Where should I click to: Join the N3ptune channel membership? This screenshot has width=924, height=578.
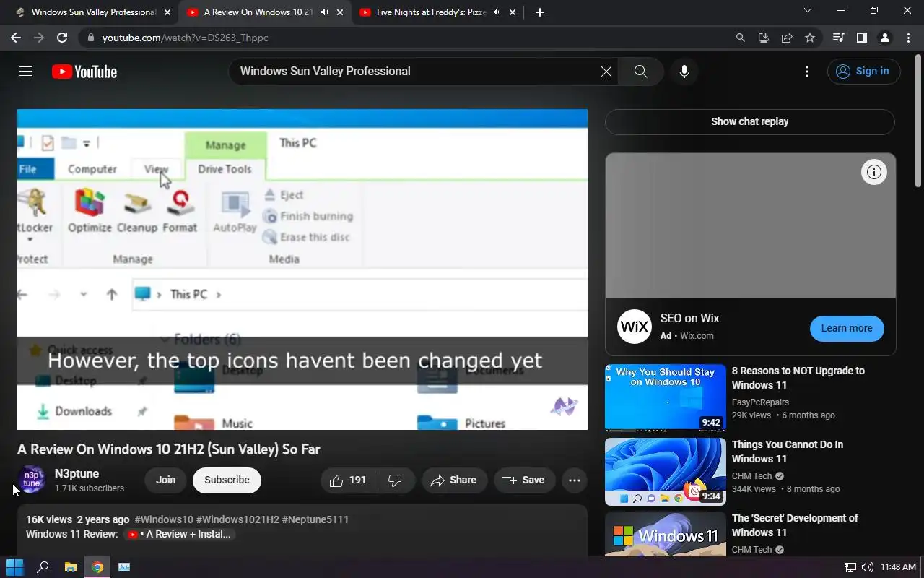point(166,480)
